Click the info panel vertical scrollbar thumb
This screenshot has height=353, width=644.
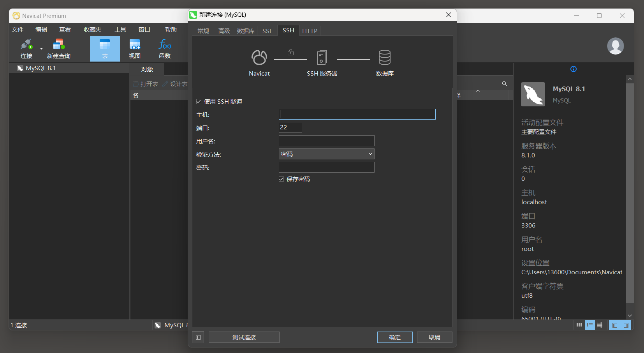click(630, 193)
